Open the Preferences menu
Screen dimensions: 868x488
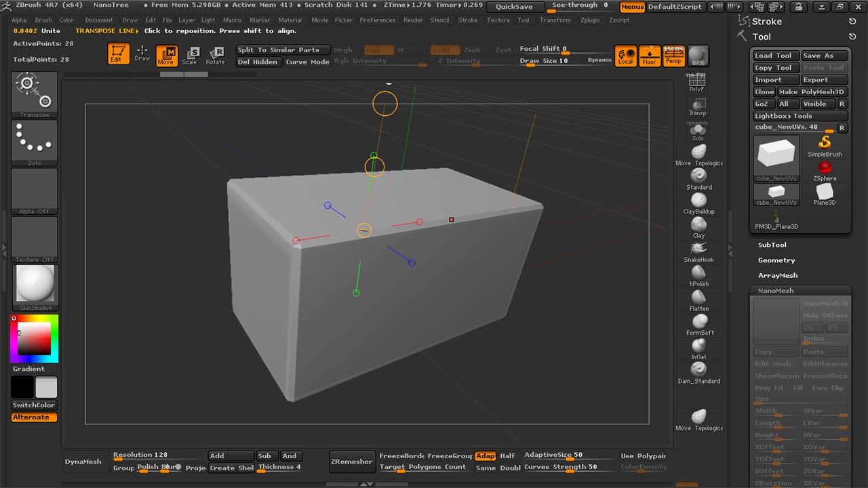[x=378, y=20]
